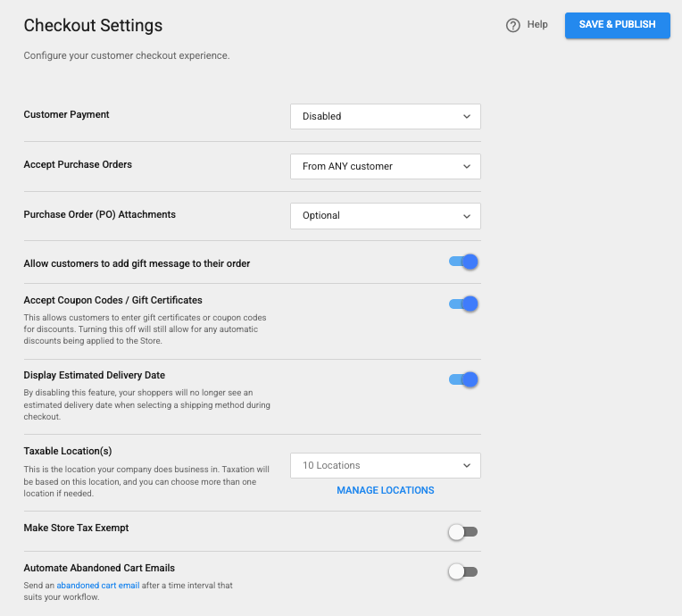Click the Taxable Location(s) label
The height and width of the screenshot is (616, 682).
coord(68,451)
